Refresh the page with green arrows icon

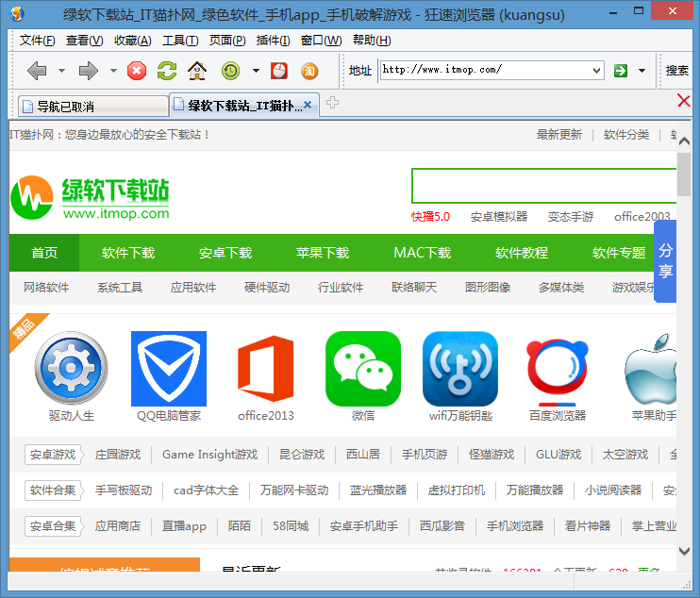click(167, 71)
